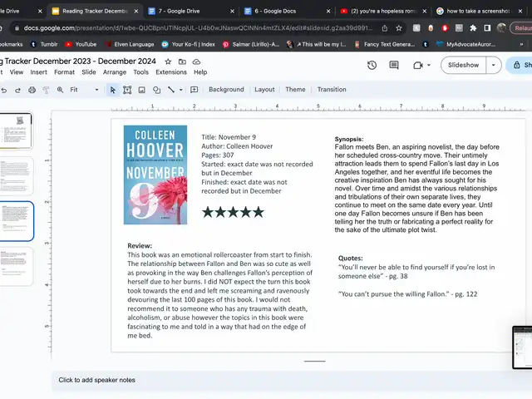Choose the Line tool icon
The height and width of the screenshot is (399, 532).
tap(170, 90)
